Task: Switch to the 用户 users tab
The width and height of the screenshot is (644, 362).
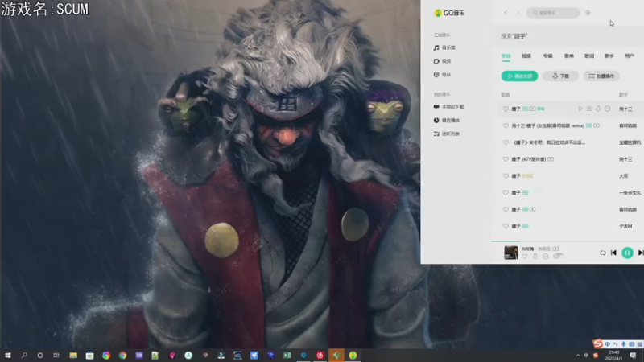Action: (630, 56)
